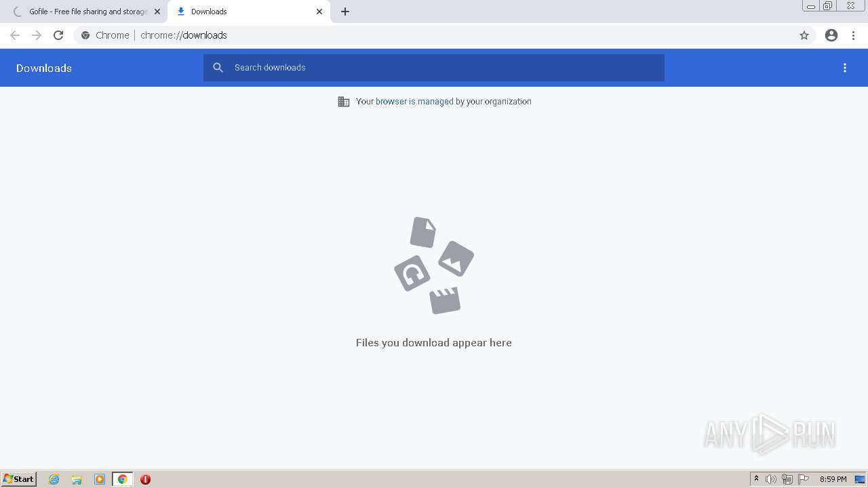Go back to previous page
This screenshot has width=868, height=488.
15,35
